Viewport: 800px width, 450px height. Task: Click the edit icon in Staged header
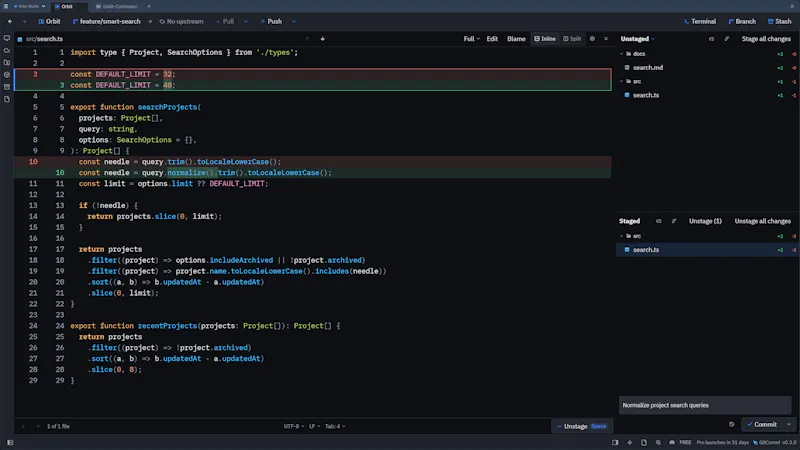[x=674, y=221]
